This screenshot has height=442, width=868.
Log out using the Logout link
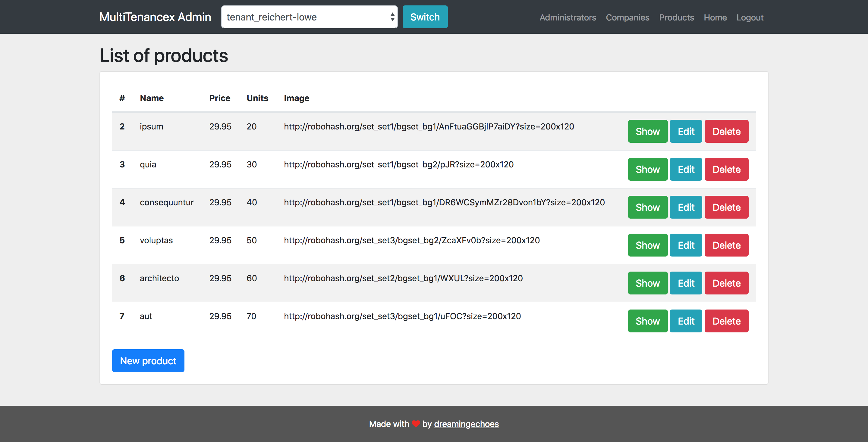(749, 17)
